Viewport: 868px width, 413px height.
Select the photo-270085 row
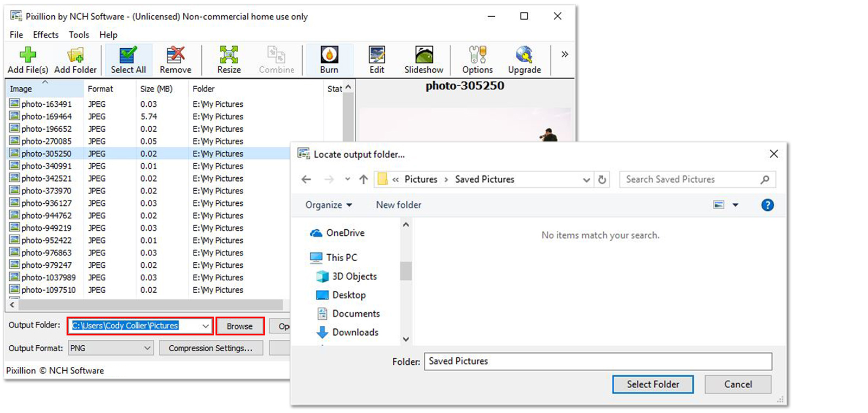coord(175,141)
